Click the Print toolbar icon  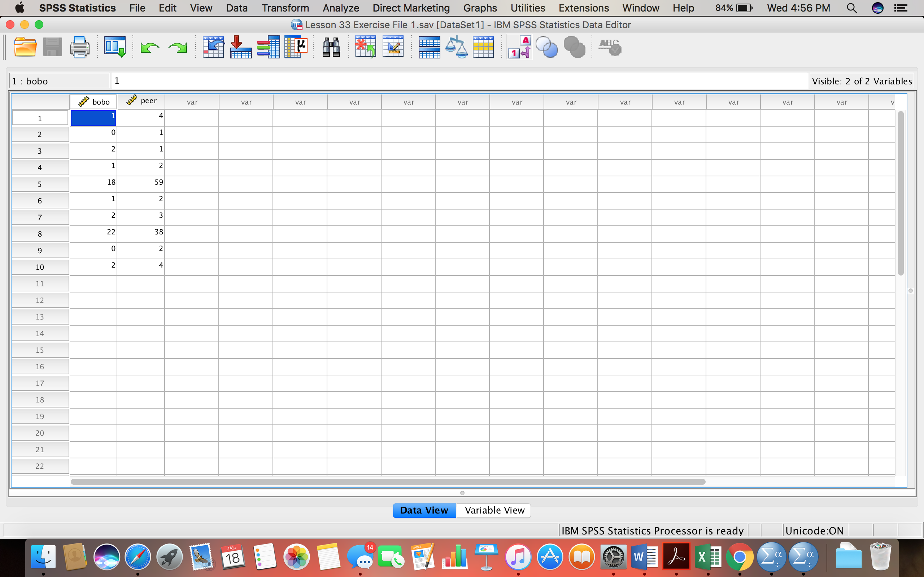point(80,47)
